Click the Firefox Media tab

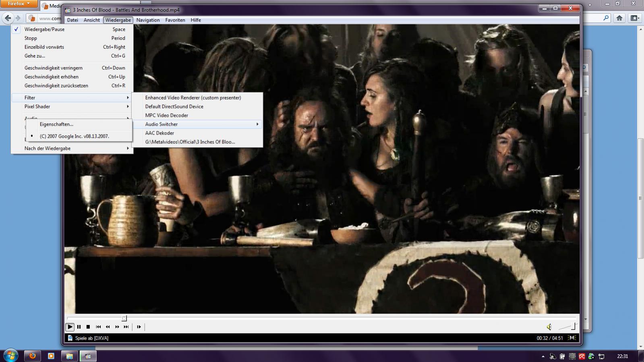pyautogui.click(x=51, y=6)
